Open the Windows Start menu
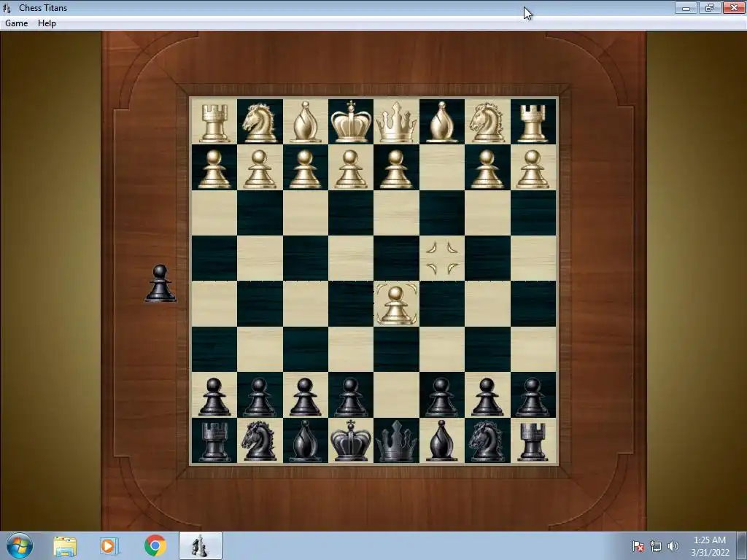The height and width of the screenshot is (560, 747). tap(19, 546)
